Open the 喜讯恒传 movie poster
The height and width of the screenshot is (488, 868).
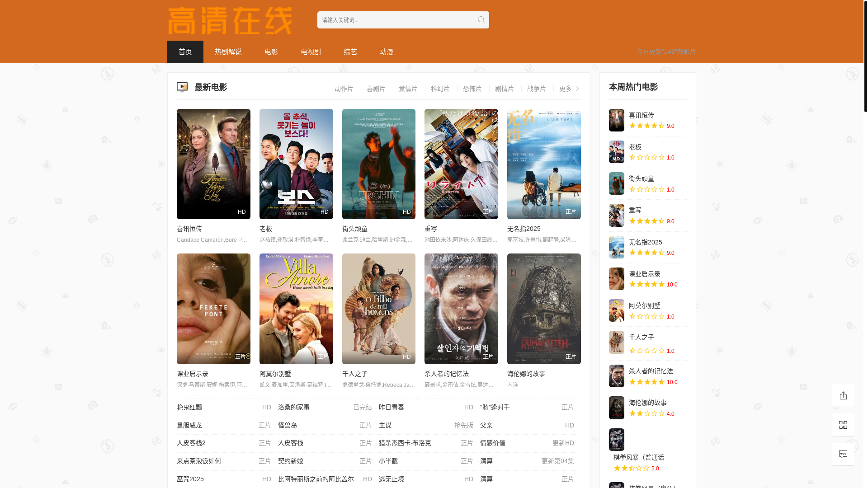point(213,164)
